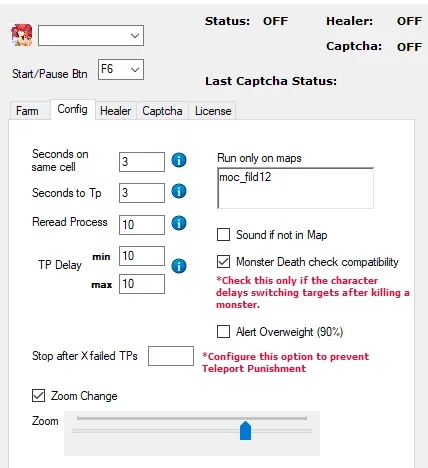The image size is (428, 468).
Task: Enable Alert Overweight (90%) checkbox
Action: coord(223,332)
